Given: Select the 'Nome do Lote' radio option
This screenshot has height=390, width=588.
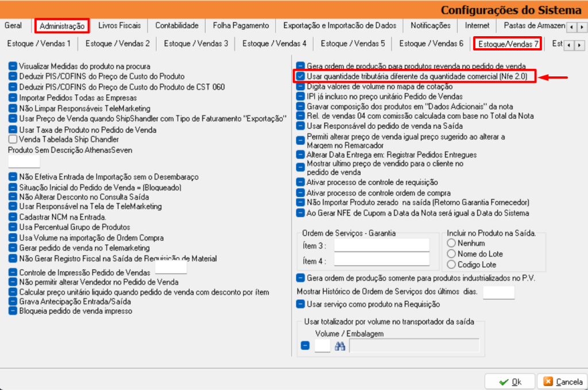Looking at the screenshot, I should [451, 254].
